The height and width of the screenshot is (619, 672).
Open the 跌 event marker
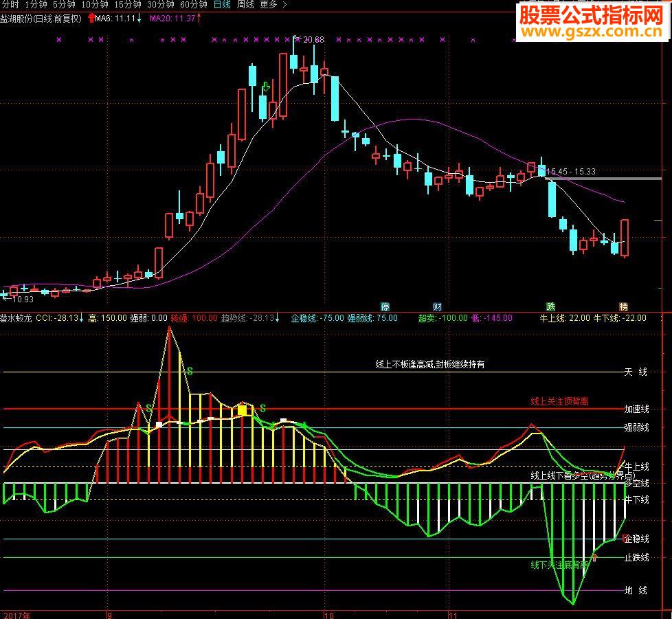pos(550,306)
